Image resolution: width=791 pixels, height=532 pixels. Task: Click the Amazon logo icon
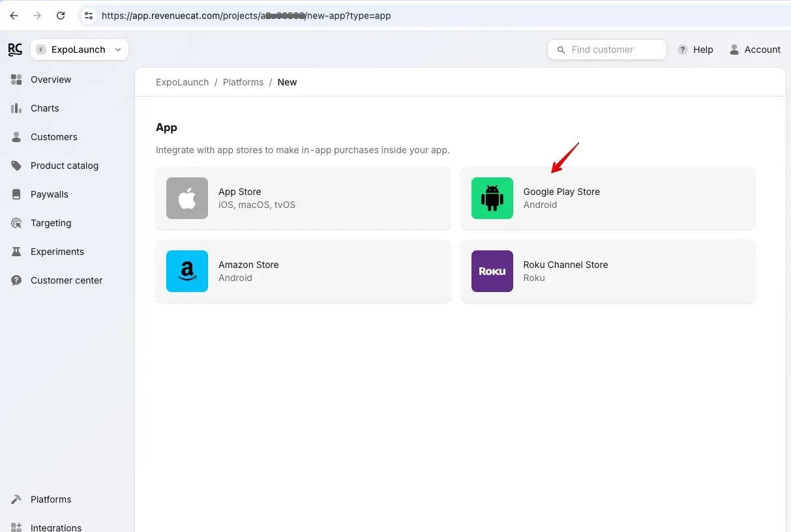[187, 271]
